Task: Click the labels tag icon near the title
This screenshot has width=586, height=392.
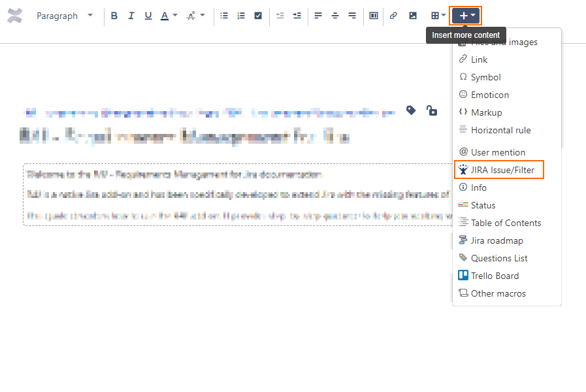Action: 411,111
